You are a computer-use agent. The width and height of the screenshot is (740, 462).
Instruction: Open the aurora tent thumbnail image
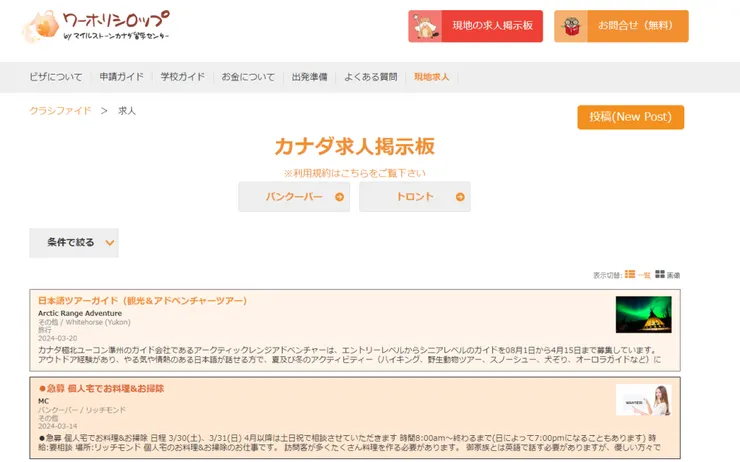click(644, 315)
